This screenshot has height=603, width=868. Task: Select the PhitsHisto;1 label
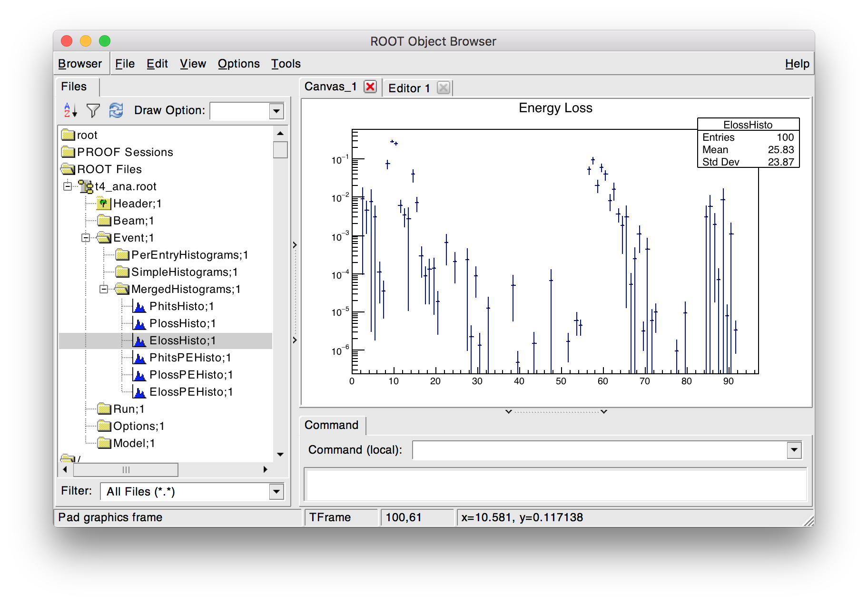click(x=182, y=306)
